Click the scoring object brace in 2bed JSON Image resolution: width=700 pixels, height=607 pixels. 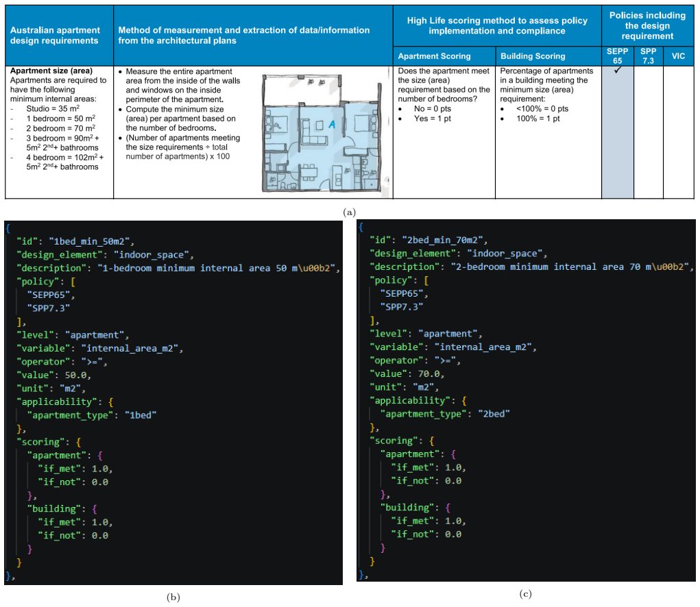coord(432,441)
